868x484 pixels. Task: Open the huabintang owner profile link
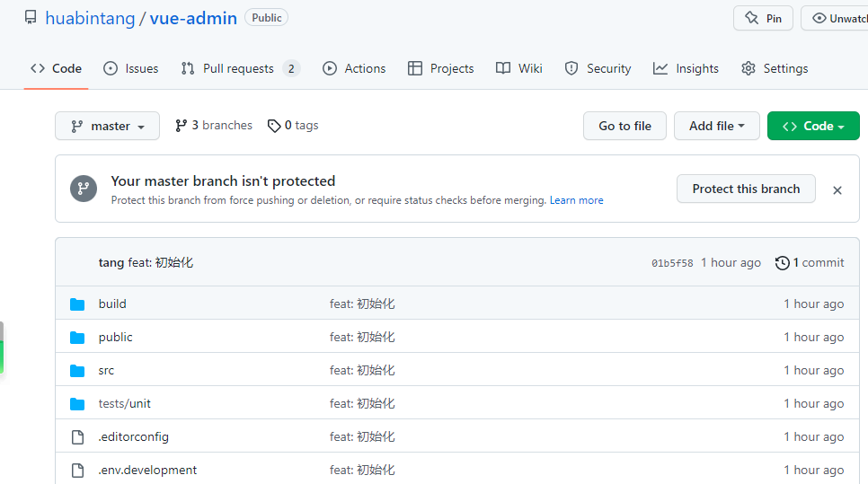[x=90, y=18]
